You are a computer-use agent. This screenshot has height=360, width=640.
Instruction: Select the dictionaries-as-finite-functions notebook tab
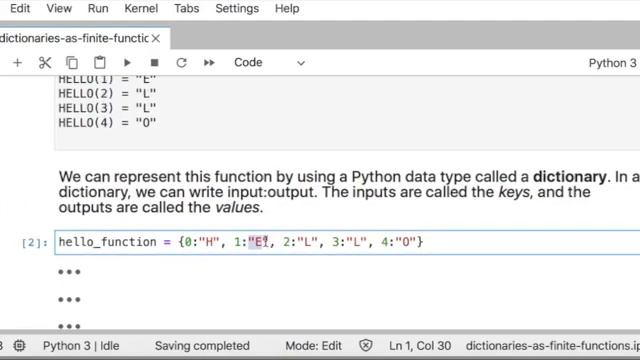[x=74, y=38]
